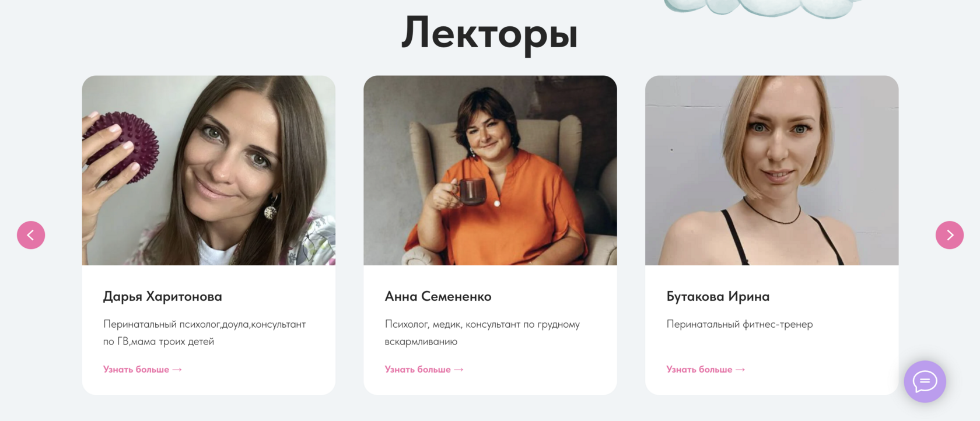
Task: Click the arrow after Дарья's Узнать больше
Action: [177, 370]
